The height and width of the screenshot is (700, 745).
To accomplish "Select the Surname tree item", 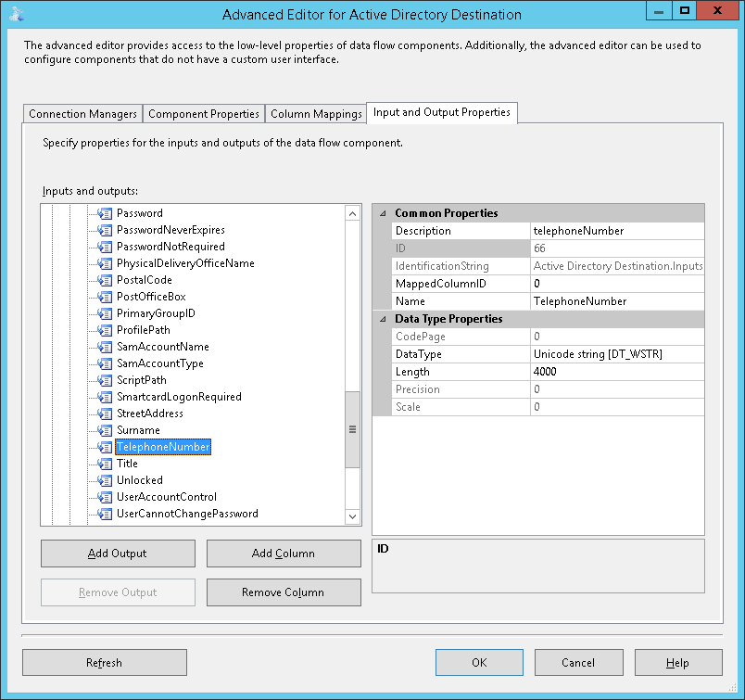I will coord(138,430).
